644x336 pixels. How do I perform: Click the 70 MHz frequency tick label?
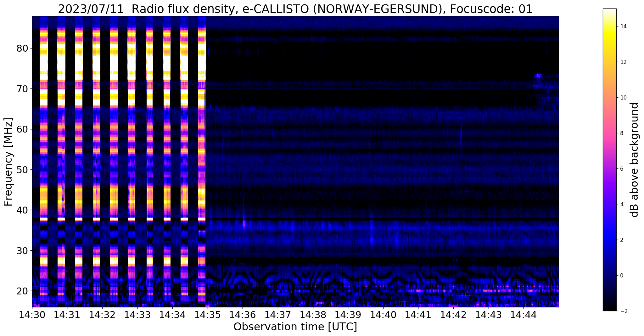tap(23, 89)
